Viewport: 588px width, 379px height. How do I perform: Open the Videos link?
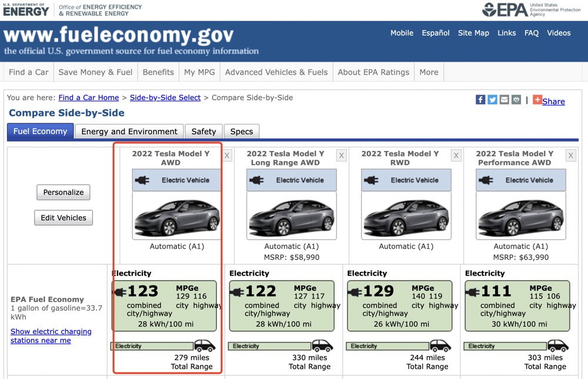click(559, 33)
